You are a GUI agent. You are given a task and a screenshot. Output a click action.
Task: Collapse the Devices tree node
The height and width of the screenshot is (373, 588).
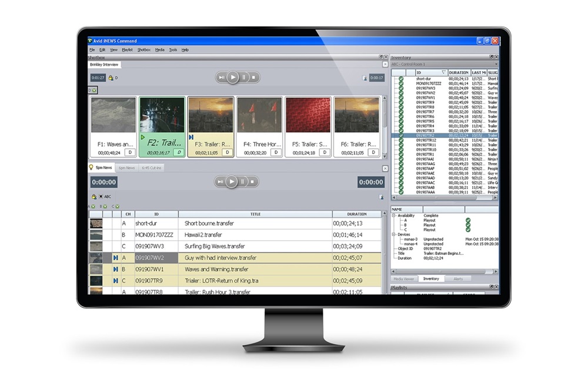pyautogui.click(x=394, y=234)
